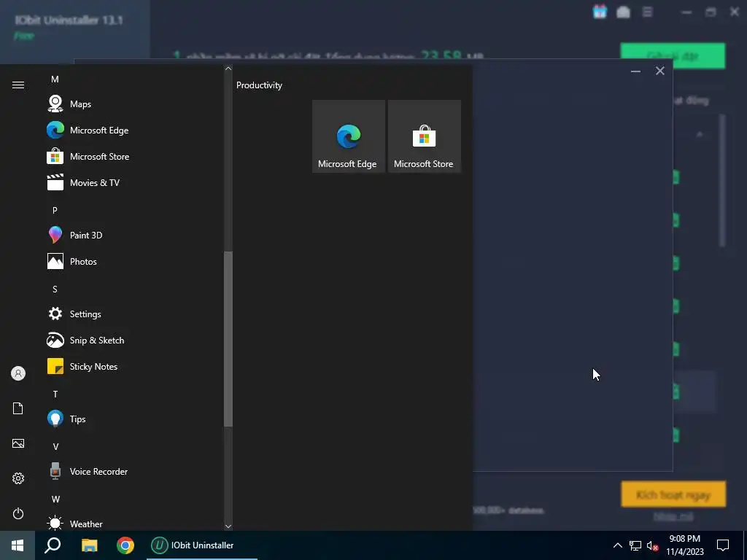The height and width of the screenshot is (560, 747).
Task: Close the IObit dialog window
Action: (x=659, y=71)
